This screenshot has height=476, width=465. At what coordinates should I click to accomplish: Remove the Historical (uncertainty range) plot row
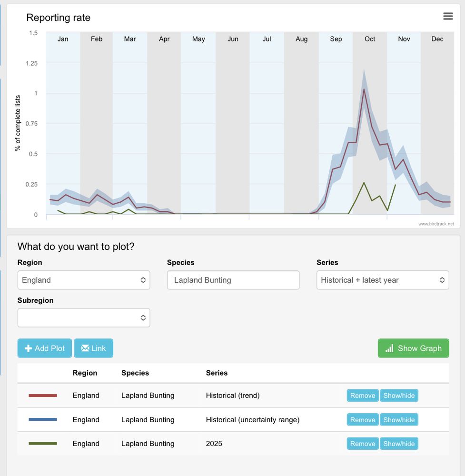[363, 419]
